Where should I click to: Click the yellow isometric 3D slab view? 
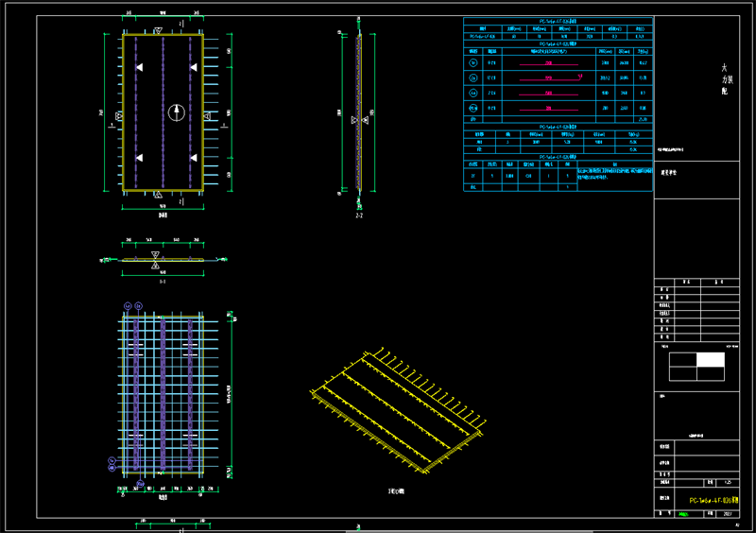(x=398, y=410)
